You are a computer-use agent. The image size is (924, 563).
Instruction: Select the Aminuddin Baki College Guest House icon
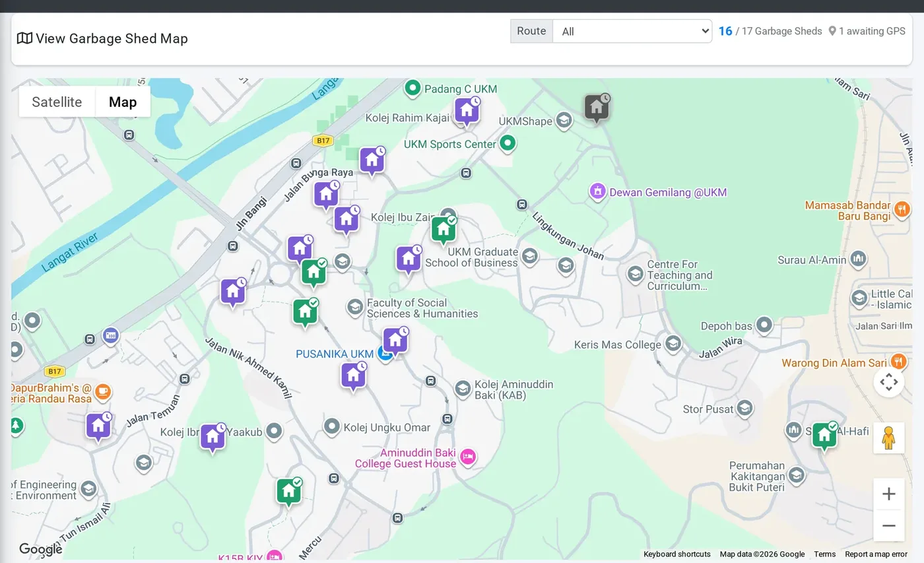click(468, 457)
